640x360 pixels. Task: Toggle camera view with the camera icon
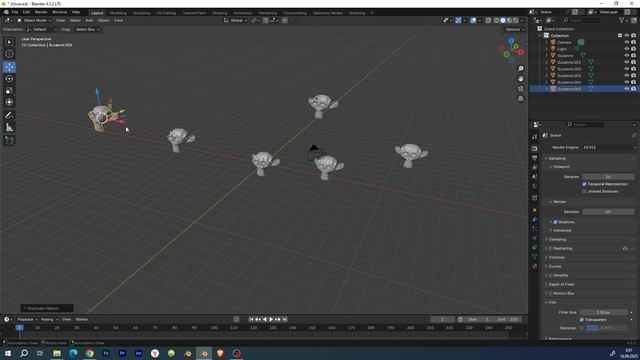click(520, 89)
